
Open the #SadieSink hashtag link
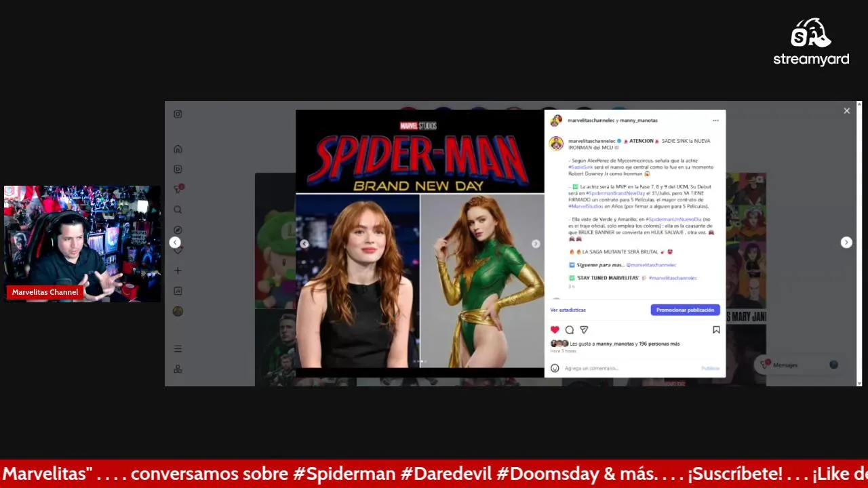tap(580, 167)
